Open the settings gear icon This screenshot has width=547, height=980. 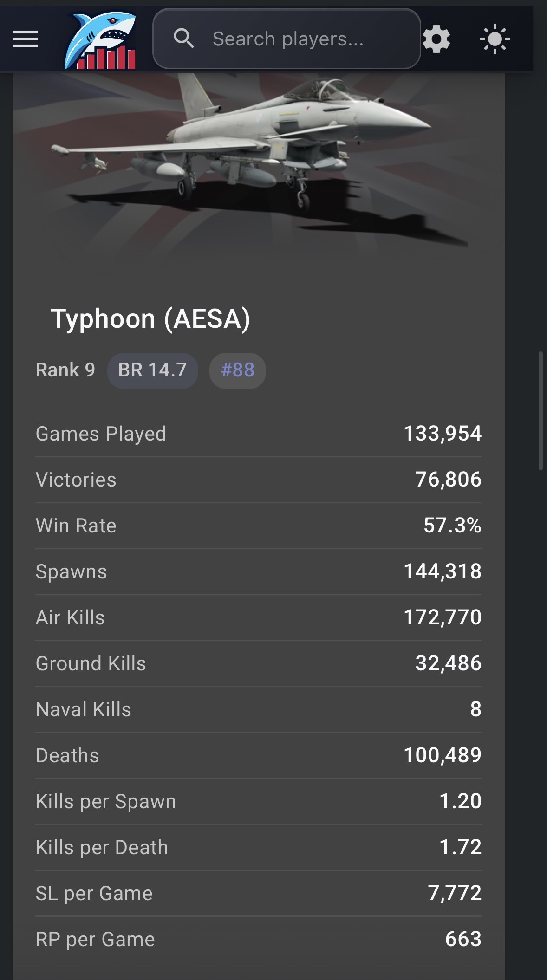pos(436,39)
